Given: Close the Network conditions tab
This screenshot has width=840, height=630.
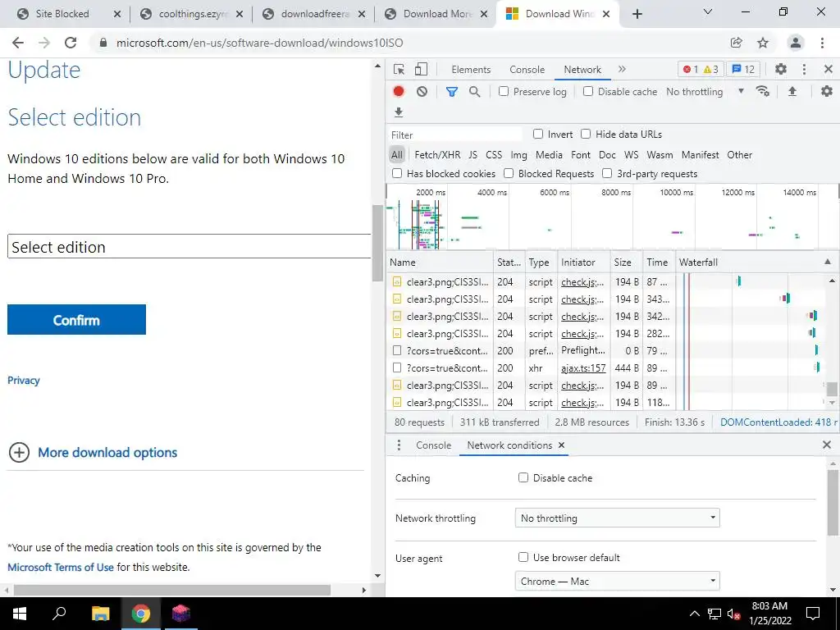Looking at the screenshot, I should [x=561, y=445].
